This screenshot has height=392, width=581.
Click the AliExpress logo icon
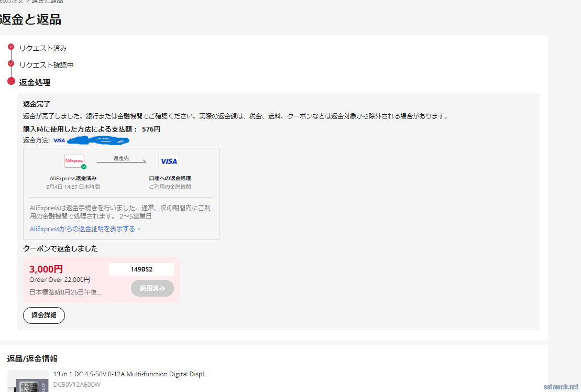coord(74,161)
